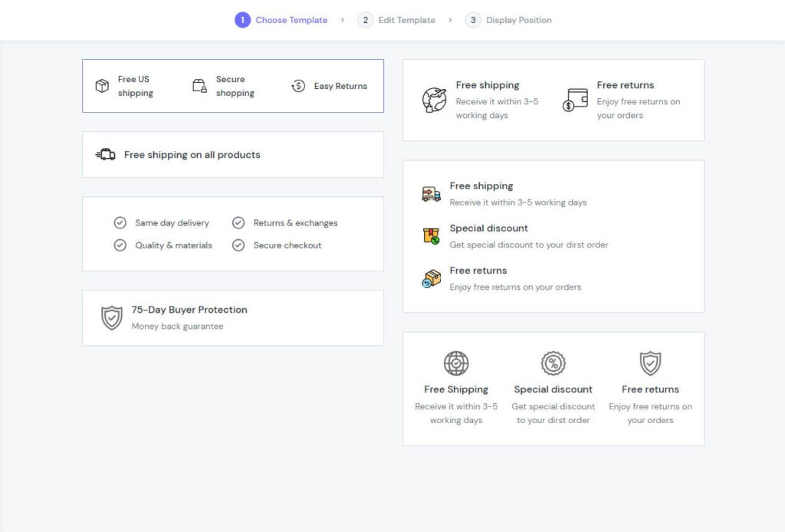Go to step 3 Display Position
Image resolution: width=785 pixels, height=532 pixels.
pos(508,20)
